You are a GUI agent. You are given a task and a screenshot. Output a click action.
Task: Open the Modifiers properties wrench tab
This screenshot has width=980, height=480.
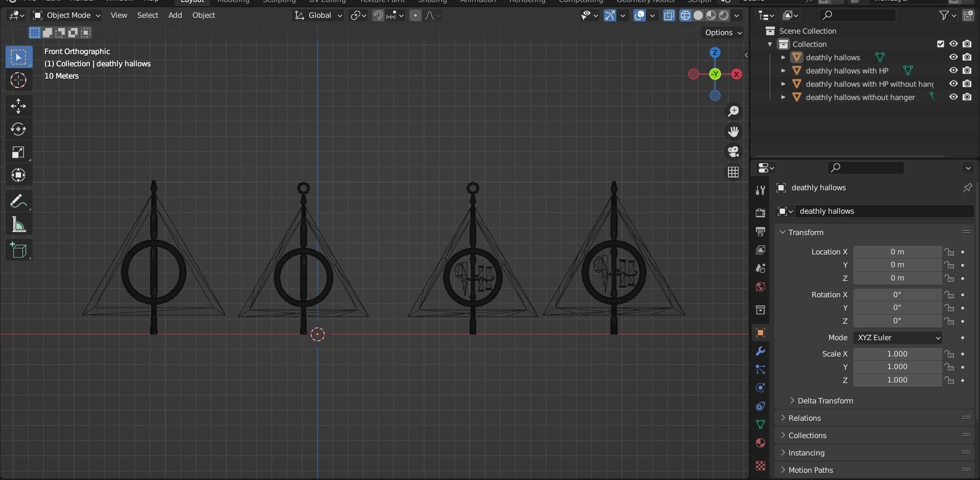(x=761, y=351)
